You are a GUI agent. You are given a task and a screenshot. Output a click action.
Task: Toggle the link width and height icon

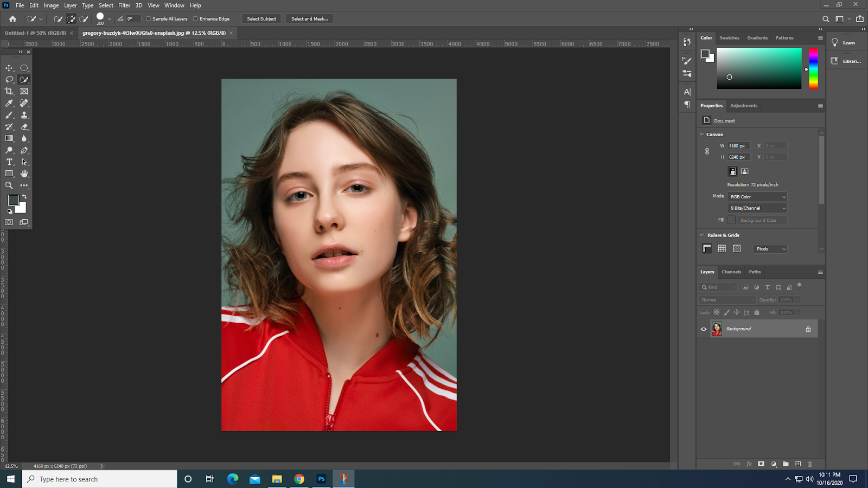(707, 151)
